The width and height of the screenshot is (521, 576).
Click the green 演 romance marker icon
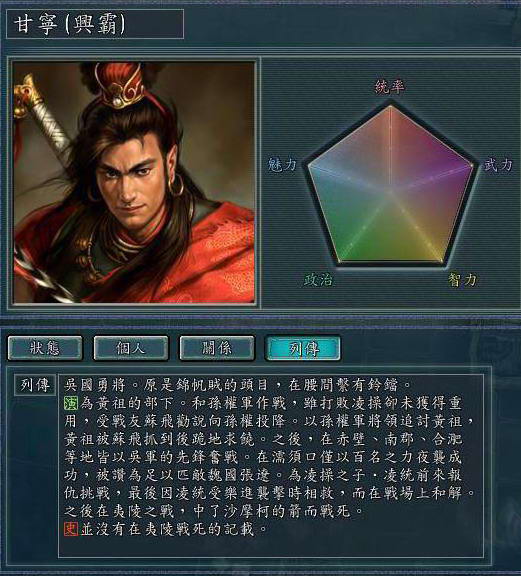[x=71, y=403]
